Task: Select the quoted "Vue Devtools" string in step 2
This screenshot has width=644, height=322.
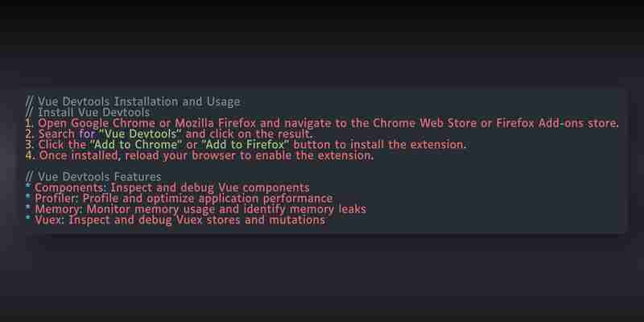Action: (x=140, y=134)
